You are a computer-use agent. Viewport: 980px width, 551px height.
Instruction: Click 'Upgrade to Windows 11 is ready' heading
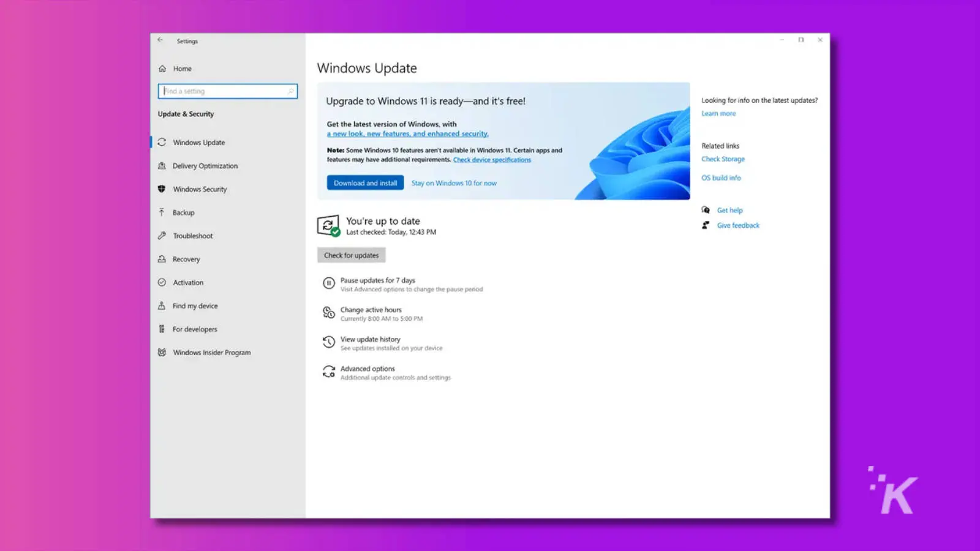click(x=426, y=101)
